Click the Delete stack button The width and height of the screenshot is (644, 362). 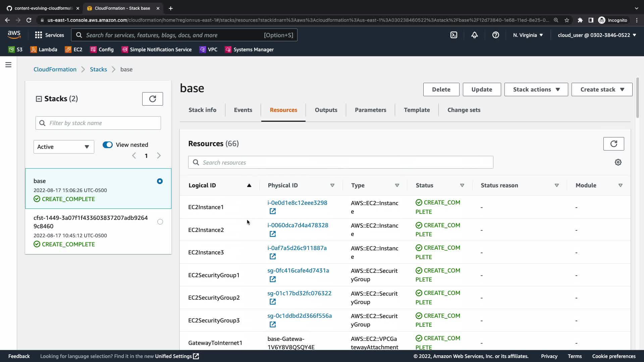441,89
